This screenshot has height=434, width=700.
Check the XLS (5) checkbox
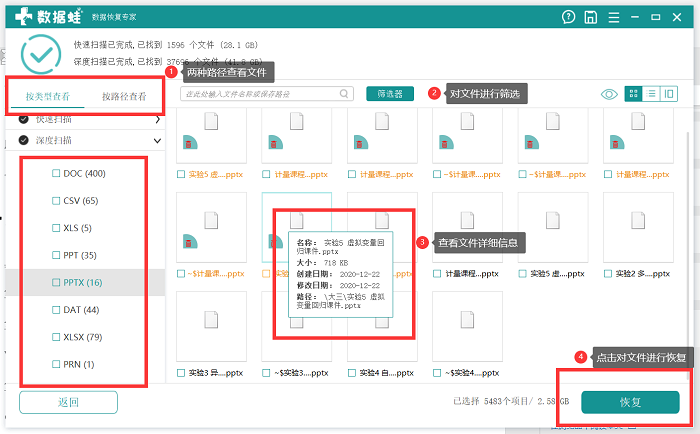[x=56, y=228]
